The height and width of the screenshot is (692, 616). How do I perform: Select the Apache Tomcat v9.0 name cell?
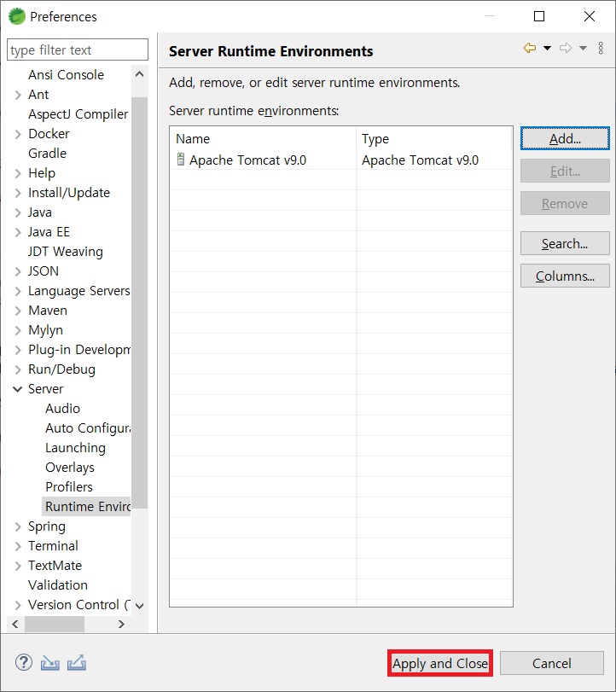[247, 160]
